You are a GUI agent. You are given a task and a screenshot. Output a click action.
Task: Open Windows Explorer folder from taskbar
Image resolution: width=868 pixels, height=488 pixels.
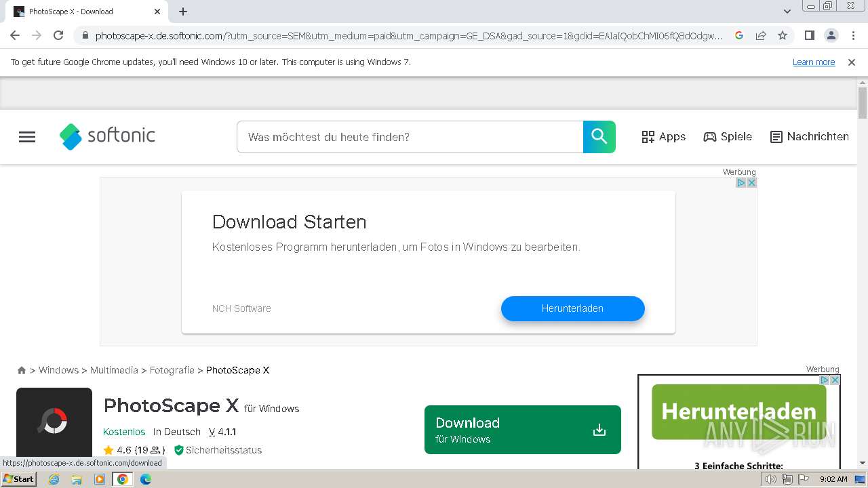pyautogui.click(x=77, y=479)
